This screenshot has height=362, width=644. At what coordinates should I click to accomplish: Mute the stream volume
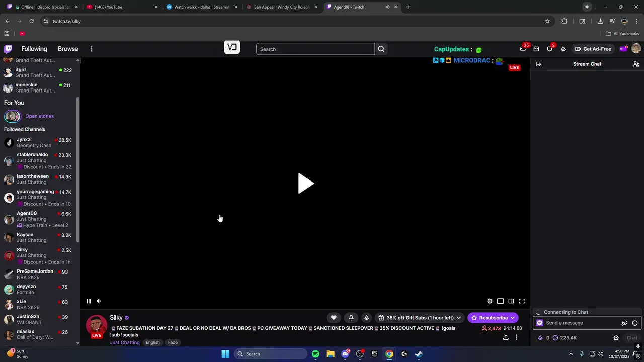99,301
